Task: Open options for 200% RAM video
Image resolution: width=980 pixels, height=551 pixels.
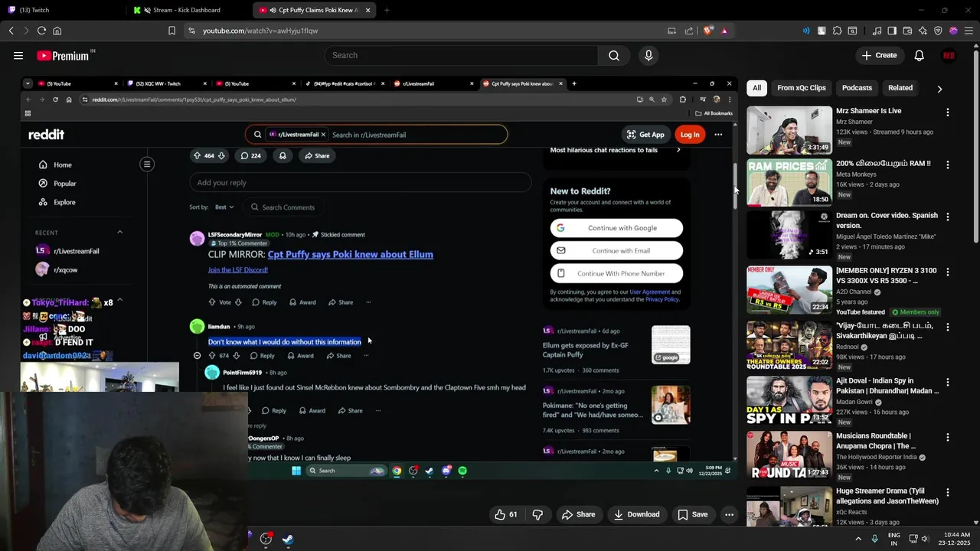Action: [947, 165]
